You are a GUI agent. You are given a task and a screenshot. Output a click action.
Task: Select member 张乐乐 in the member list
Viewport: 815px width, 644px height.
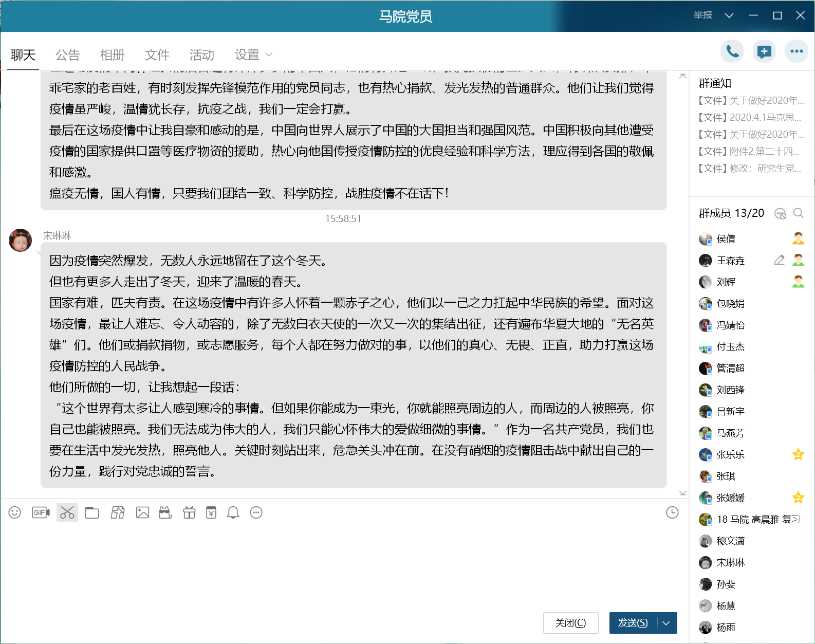(x=730, y=455)
